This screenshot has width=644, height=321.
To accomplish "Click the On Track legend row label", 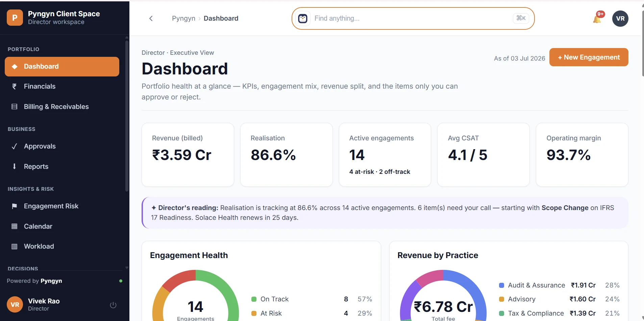I will coord(274,299).
